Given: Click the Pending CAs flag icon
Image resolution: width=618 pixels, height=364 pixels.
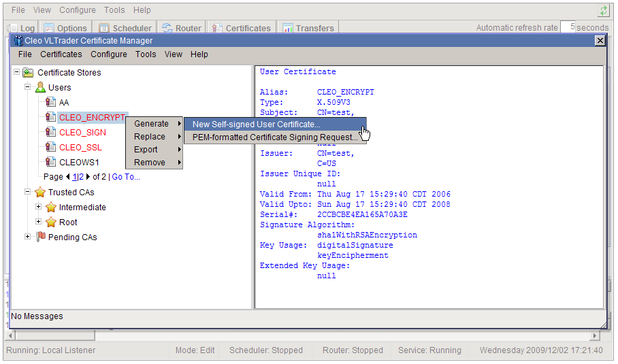Looking at the screenshot, I should click(x=40, y=237).
